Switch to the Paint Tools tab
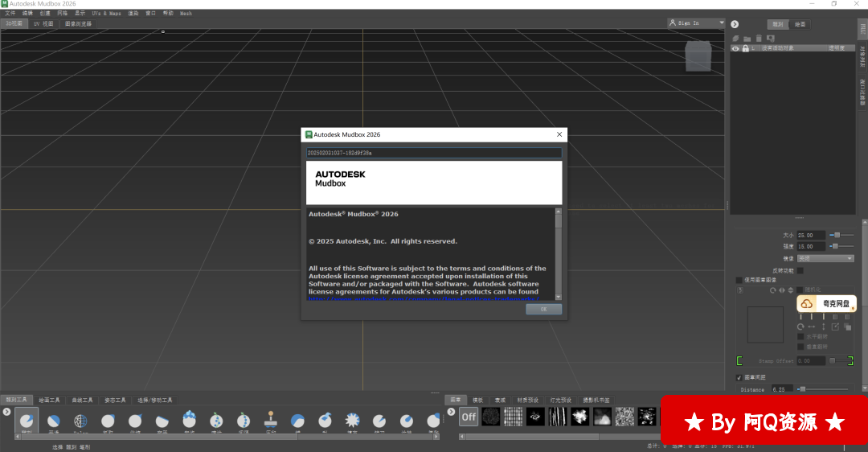The width and height of the screenshot is (868, 452). [49, 400]
